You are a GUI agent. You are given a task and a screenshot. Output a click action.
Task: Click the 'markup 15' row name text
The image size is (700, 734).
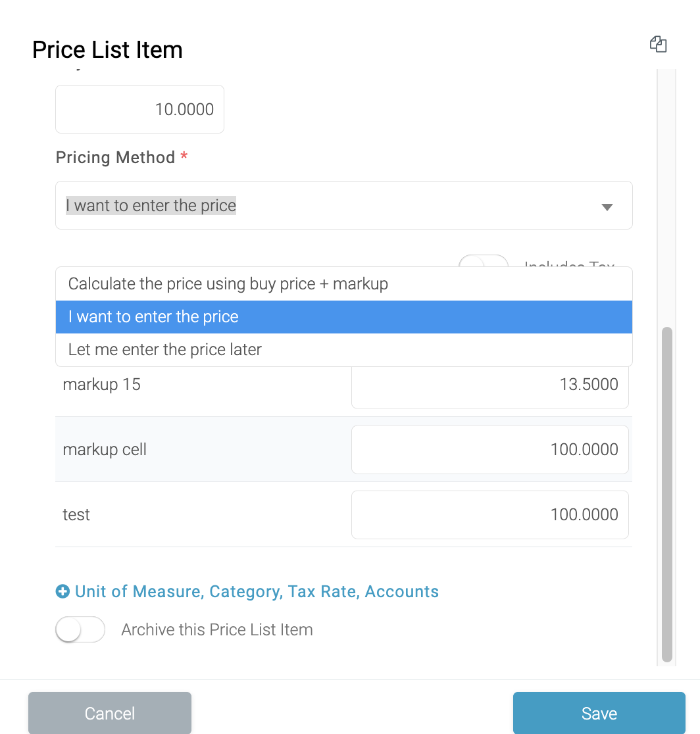tap(102, 385)
